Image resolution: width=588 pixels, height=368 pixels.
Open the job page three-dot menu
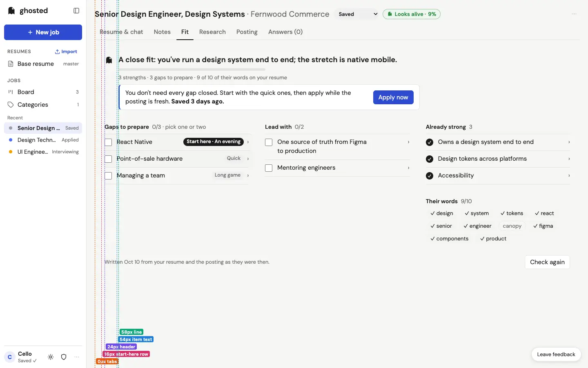tap(574, 14)
